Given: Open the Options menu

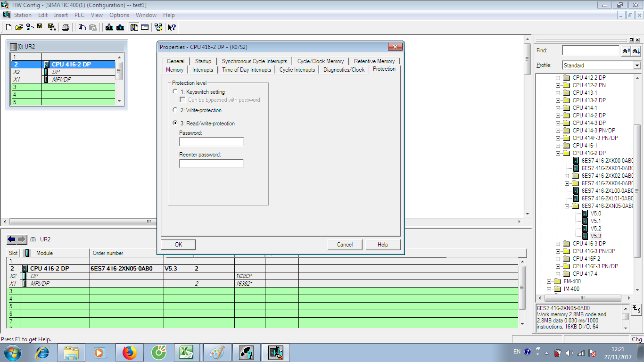Looking at the screenshot, I should 119,15.
